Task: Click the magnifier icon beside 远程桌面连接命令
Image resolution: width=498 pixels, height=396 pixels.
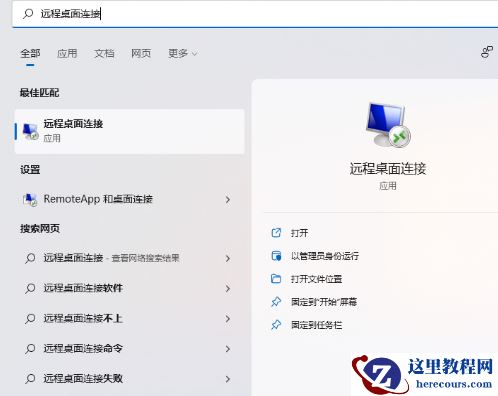Action: tap(30, 349)
